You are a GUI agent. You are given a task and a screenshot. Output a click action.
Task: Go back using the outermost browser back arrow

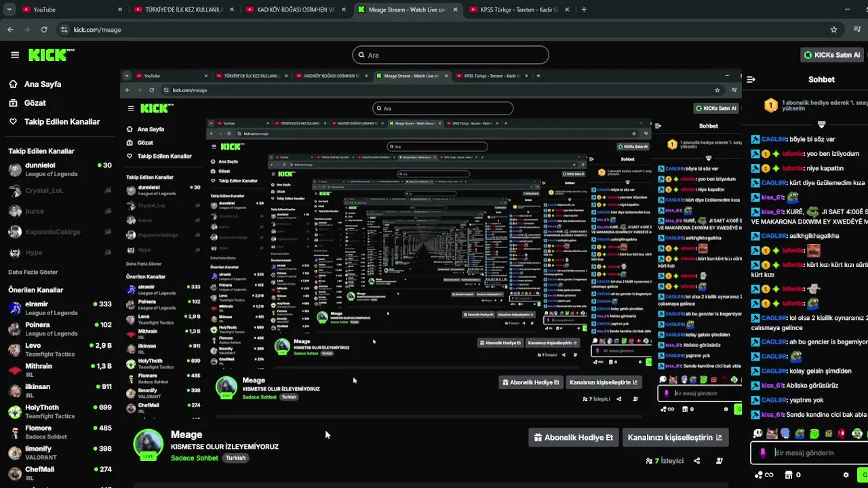pyautogui.click(x=10, y=30)
